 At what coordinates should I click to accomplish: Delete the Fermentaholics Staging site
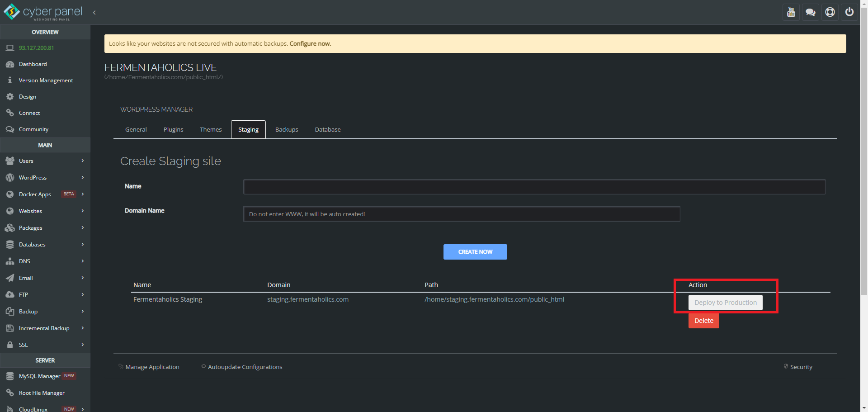click(704, 321)
